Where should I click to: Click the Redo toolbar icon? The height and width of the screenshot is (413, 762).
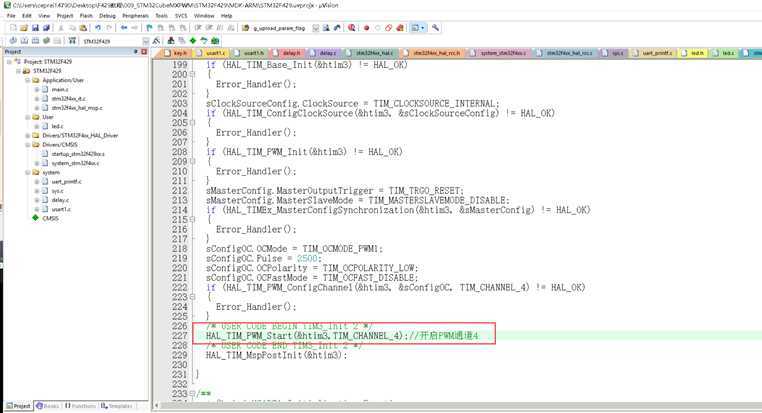tap(109, 28)
